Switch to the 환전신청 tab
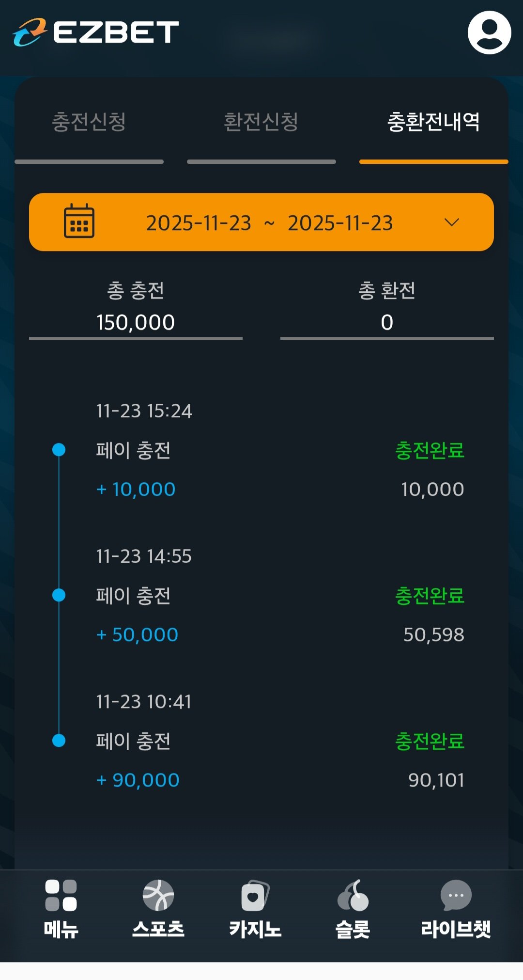Viewport: 523px width, 980px height. pos(261,122)
